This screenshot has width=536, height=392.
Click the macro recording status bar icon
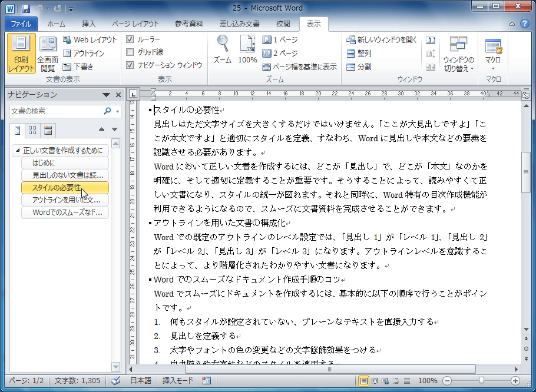tap(206, 380)
